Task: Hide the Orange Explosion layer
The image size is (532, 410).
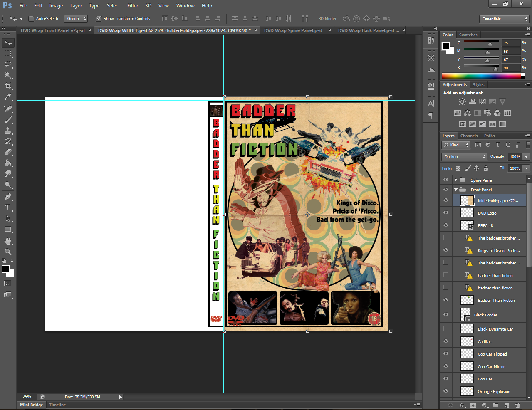Action: coord(446,391)
